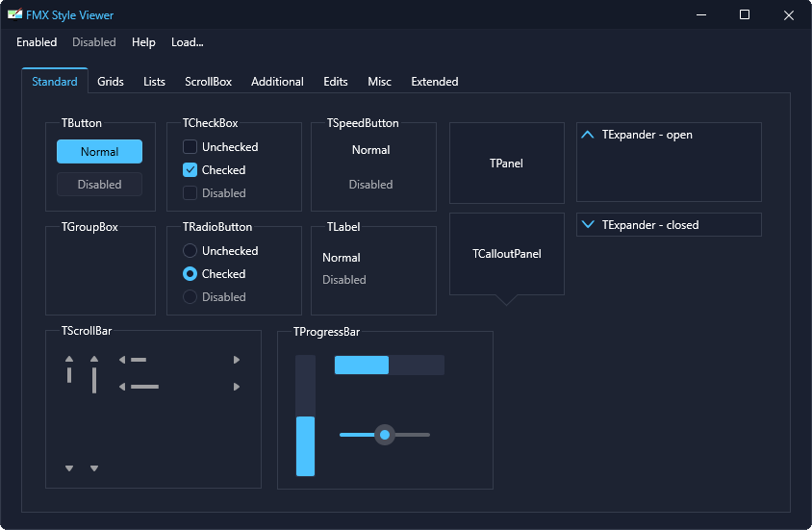Switch to the Lists tab

coord(154,82)
